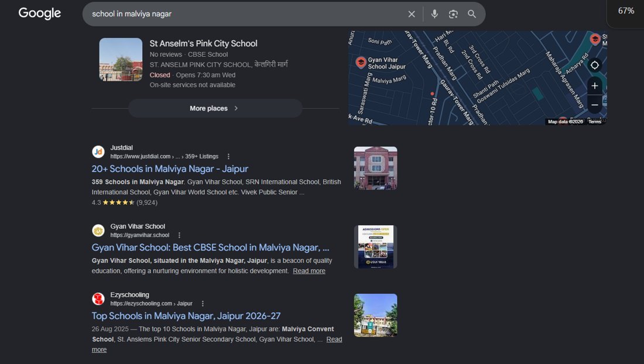Open Ezyschooling result three-dot menu
Screen dimensions: 644x364
(203, 304)
